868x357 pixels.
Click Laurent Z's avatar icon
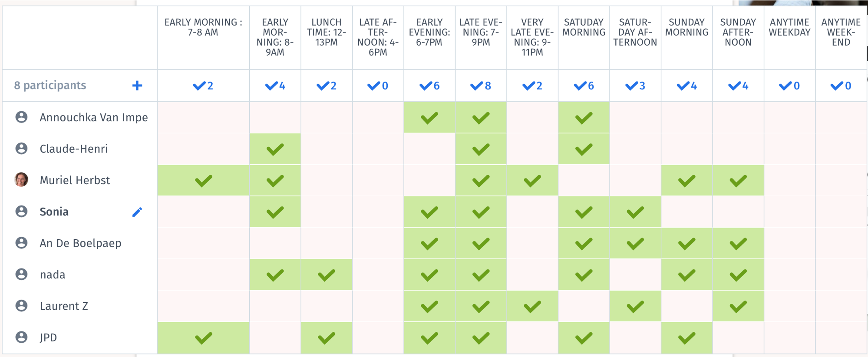21,306
